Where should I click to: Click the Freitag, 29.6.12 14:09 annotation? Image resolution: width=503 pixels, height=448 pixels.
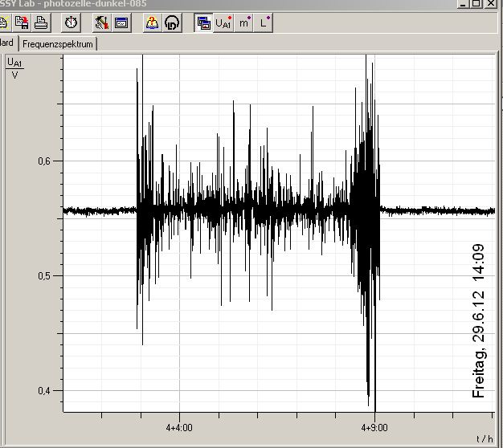point(478,321)
